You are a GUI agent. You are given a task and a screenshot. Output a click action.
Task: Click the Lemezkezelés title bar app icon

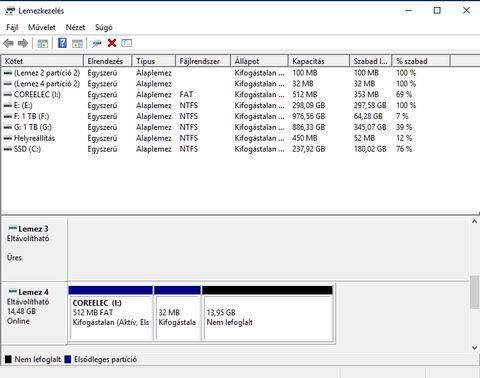(x=10, y=11)
